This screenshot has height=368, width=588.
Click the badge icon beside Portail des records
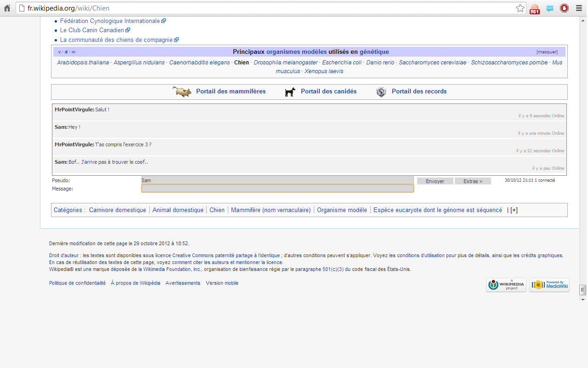click(381, 92)
